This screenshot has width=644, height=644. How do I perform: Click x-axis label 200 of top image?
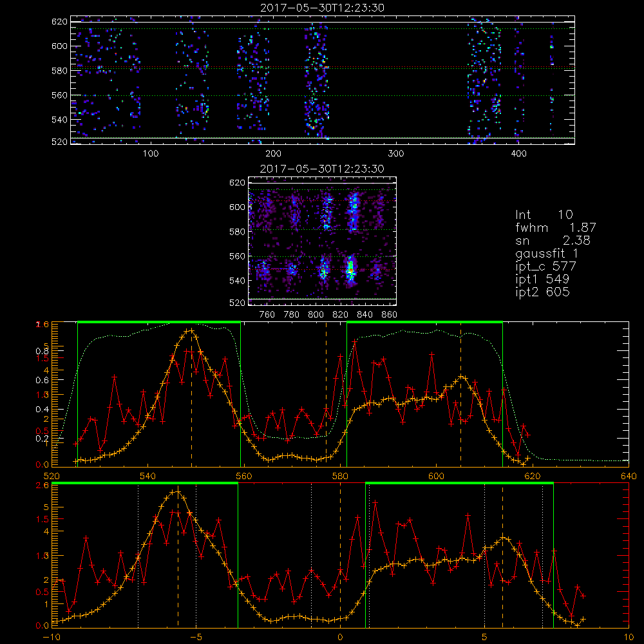[273, 154]
